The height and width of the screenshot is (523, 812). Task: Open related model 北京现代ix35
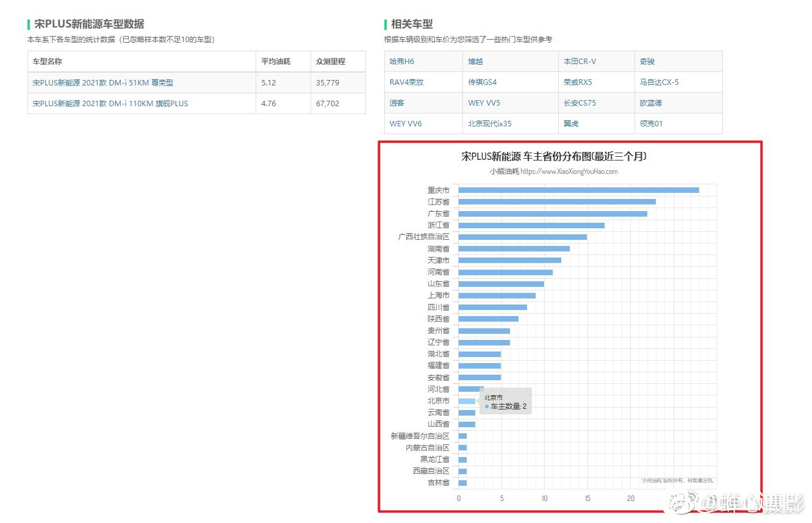click(490, 124)
